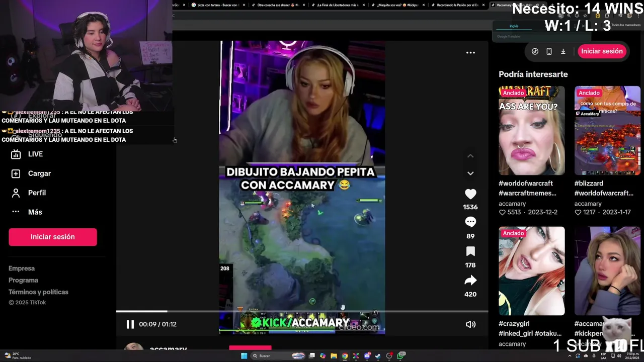
Task: Open the Programa footer link
Action: [x=23, y=280]
